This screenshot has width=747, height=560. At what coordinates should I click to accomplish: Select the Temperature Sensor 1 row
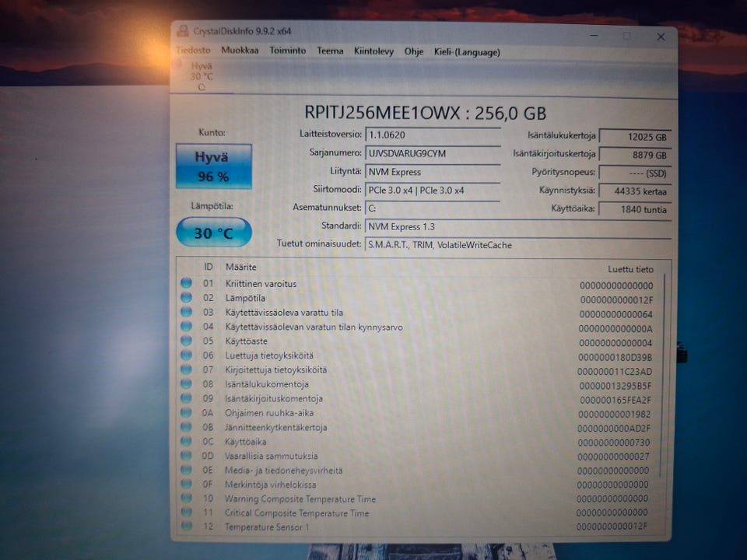(x=422, y=527)
